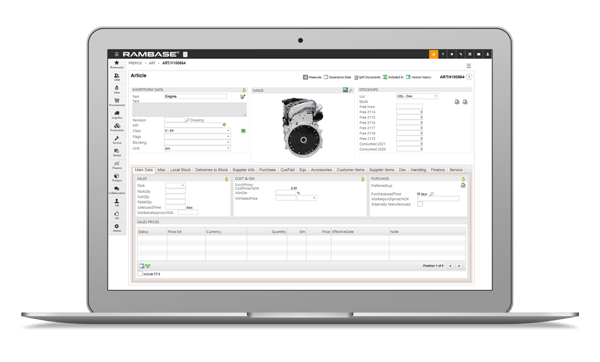Expand the Class dropdown
The width and height of the screenshot is (600, 362).
pos(197,131)
